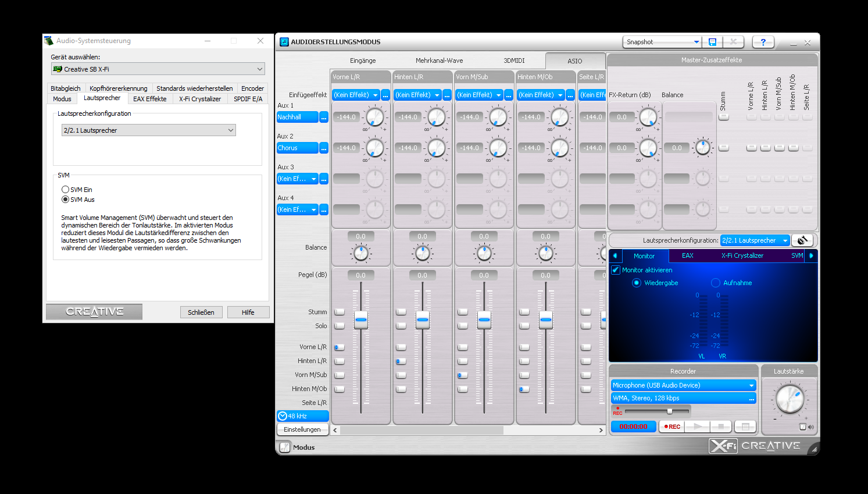Play the recording in the Recorder panel
Viewport: 868px width, 494px height.
(x=697, y=427)
